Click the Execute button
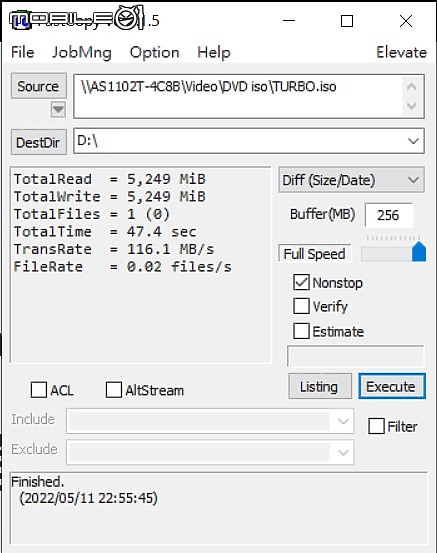 pyautogui.click(x=392, y=387)
